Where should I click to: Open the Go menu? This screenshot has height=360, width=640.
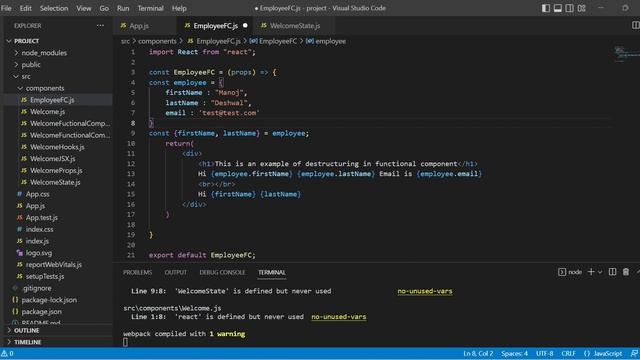(x=104, y=8)
